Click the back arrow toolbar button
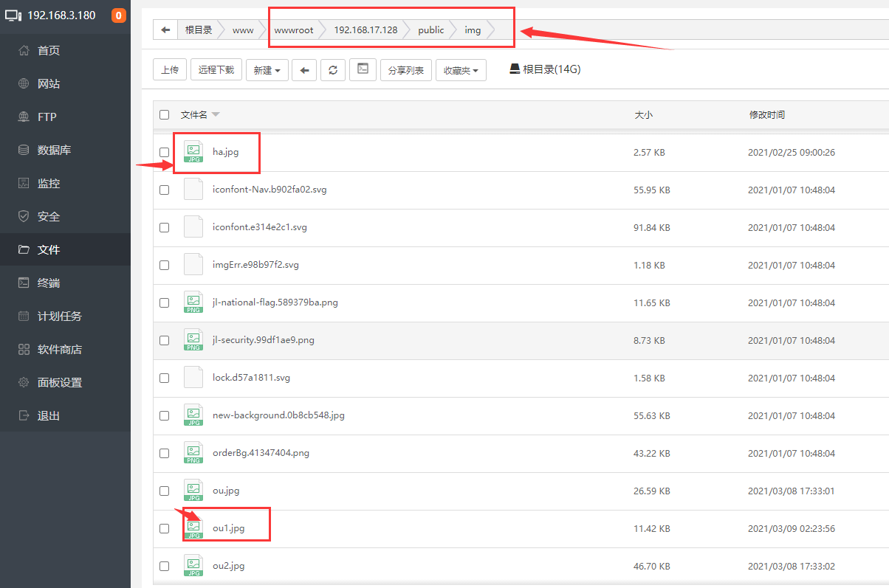 (x=304, y=70)
